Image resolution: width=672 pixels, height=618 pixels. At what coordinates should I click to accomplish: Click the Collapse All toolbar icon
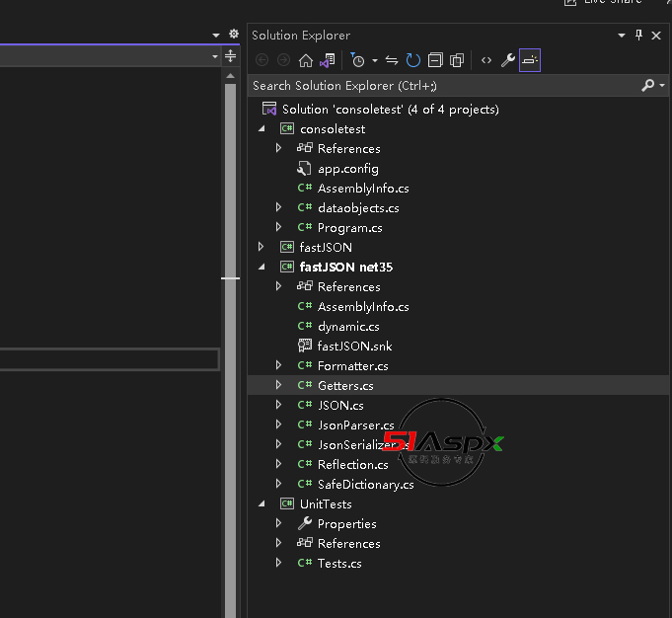(x=435, y=60)
